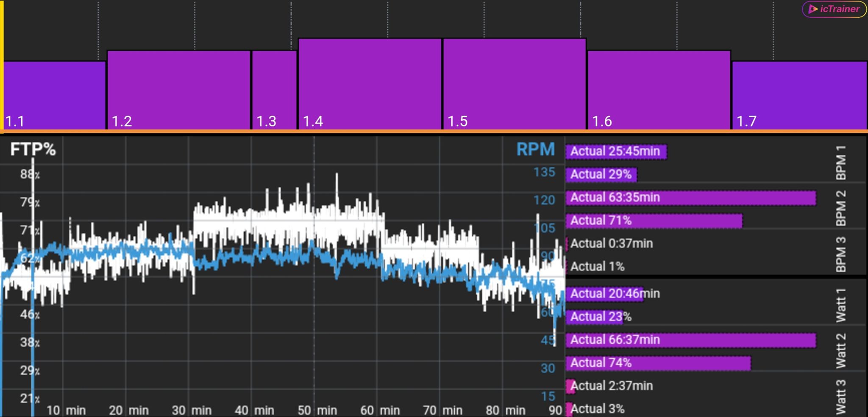Click the Watt 2 Actual 74% bar
Screen dimensions: 868x417
(658, 363)
